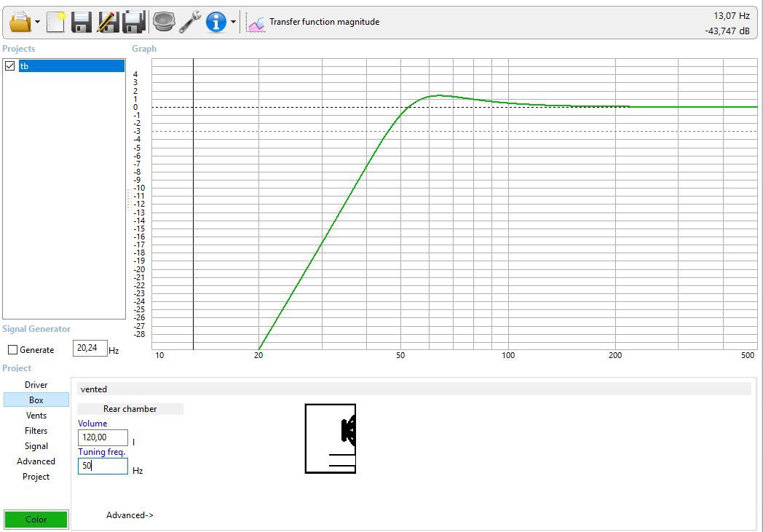The width and height of the screenshot is (763, 532).
Task: Enable the Generate signal checkbox
Action: [13, 350]
